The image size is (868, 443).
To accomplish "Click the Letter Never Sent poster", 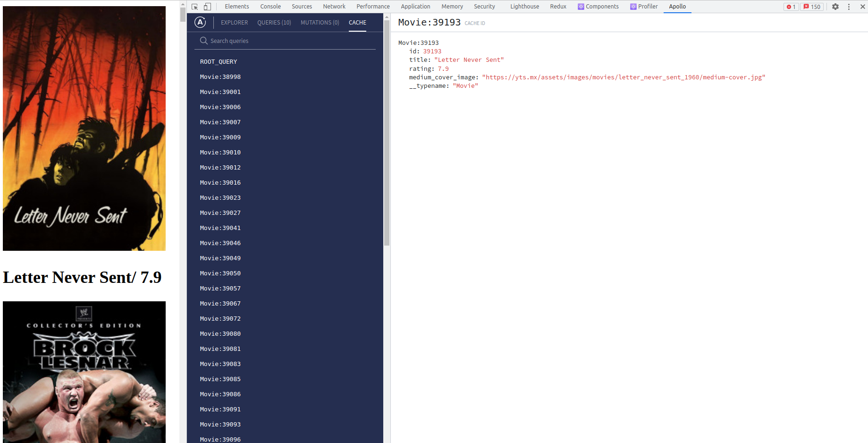I will pos(84,128).
